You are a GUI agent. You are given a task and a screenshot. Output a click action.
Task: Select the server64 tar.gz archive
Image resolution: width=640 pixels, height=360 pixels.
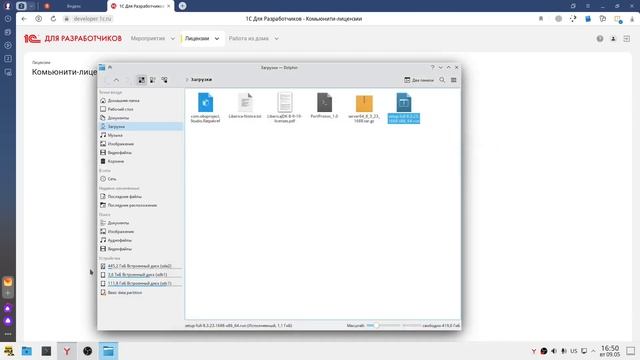(x=364, y=108)
